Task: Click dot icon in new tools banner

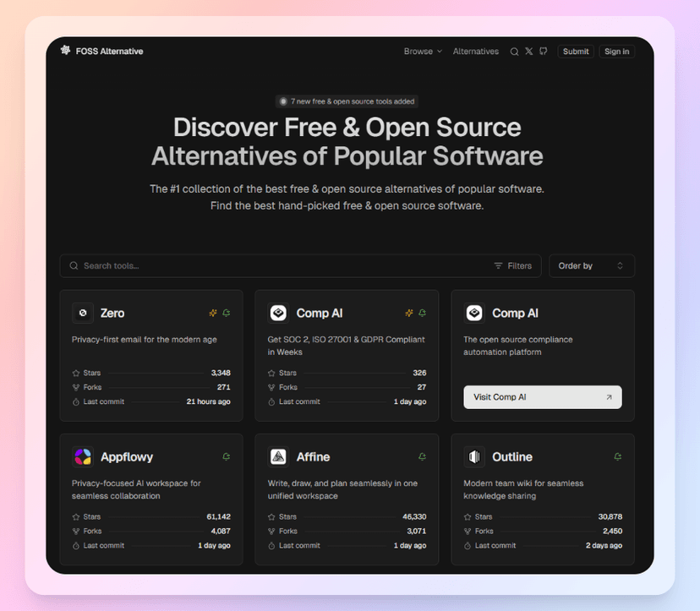Action: coord(283,101)
